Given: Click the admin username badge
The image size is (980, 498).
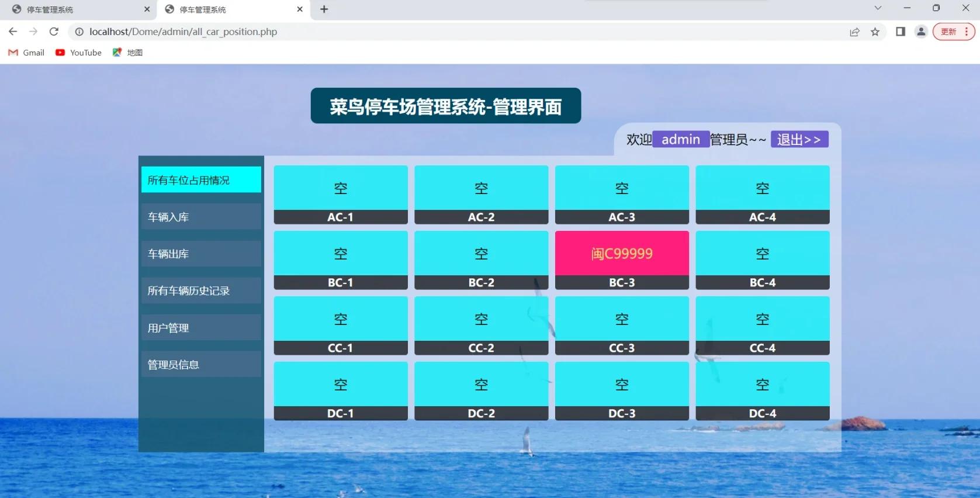Looking at the screenshot, I should click(681, 139).
